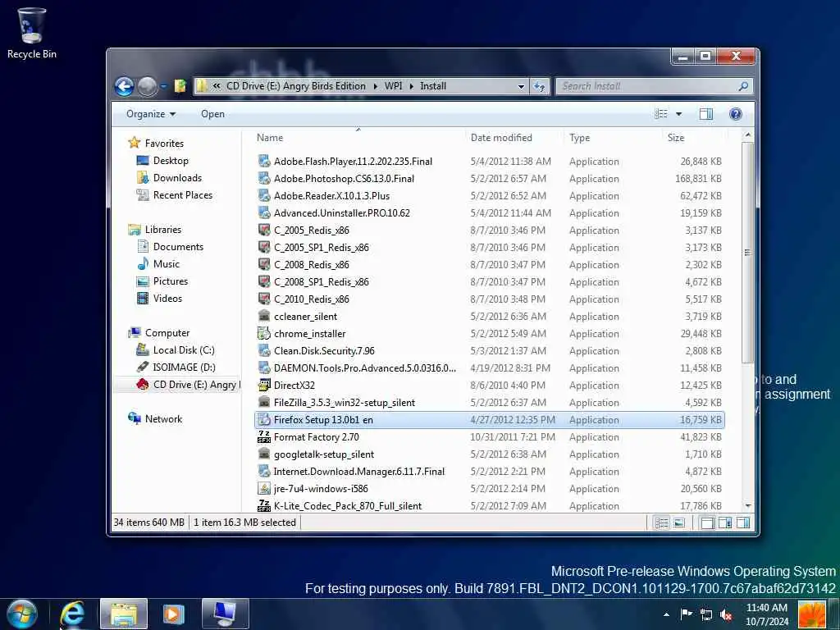Screen dimensions: 840x630
Task: Open Desktop under Favorites
Action: tap(171, 161)
